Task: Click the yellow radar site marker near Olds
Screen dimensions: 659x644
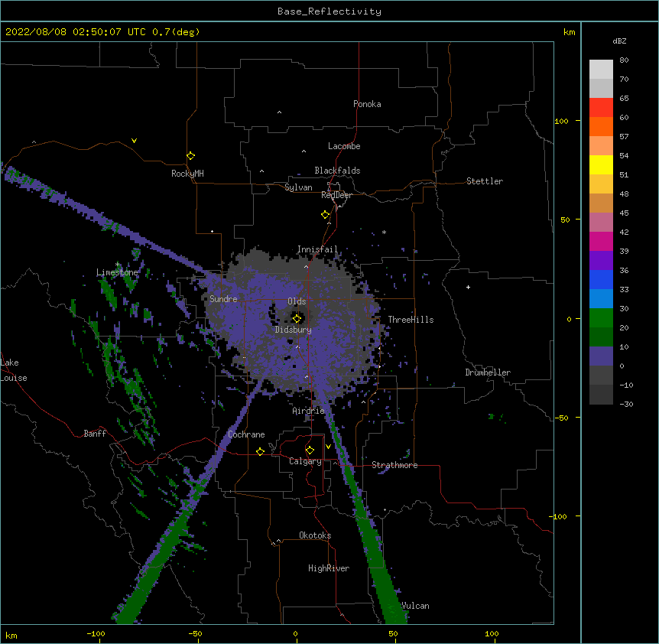Action: coord(297,318)
